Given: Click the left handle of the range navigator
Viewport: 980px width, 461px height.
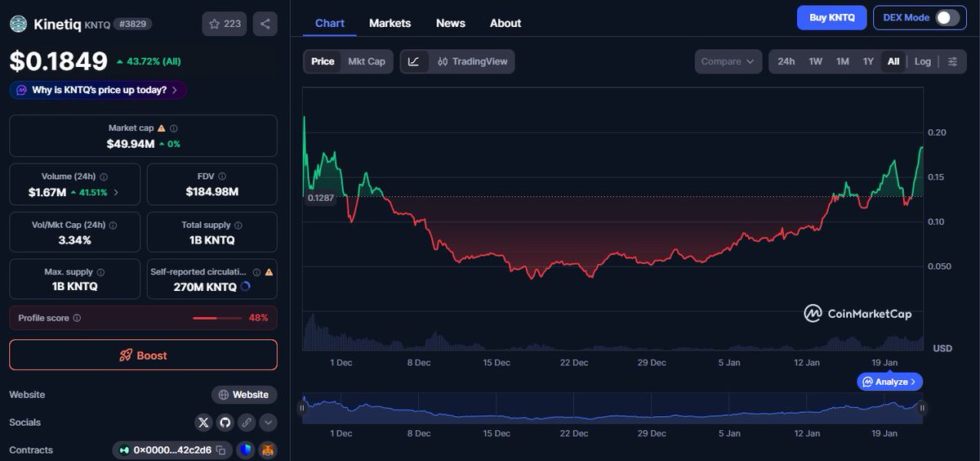Looking at the screenshot, I should click(302, 408).
